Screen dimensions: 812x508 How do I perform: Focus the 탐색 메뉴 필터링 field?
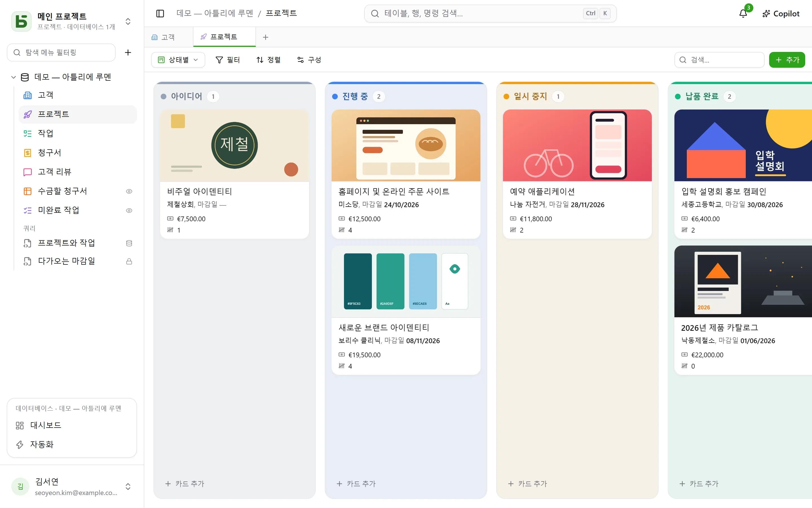[x=61, y=52]
